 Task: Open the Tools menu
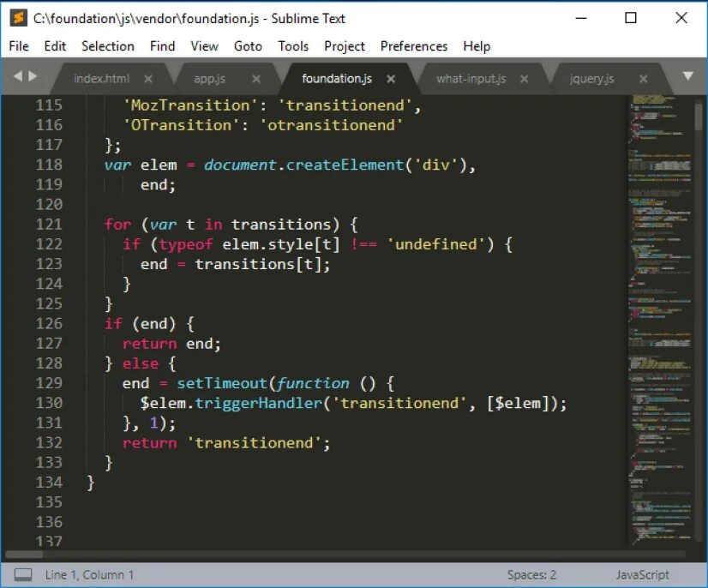coord(293,46)
